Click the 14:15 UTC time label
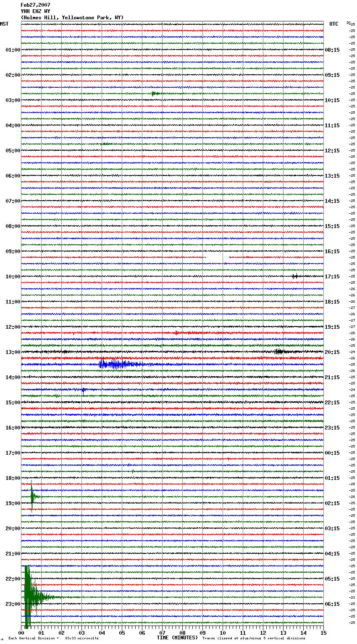 [x=332, y=201]
